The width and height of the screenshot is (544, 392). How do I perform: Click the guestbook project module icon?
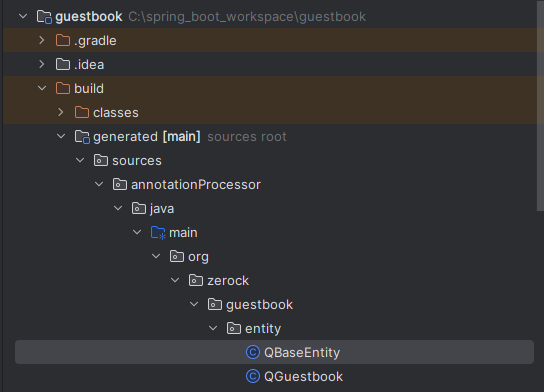click(x=44, y=17)
